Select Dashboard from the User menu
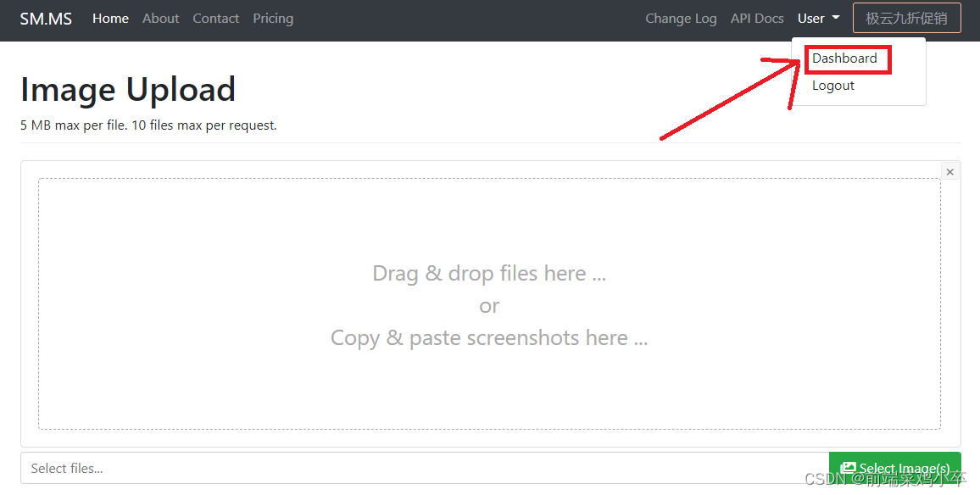This screenshot has height=495, width=980. pyautogui.click(x=844, y=58)
